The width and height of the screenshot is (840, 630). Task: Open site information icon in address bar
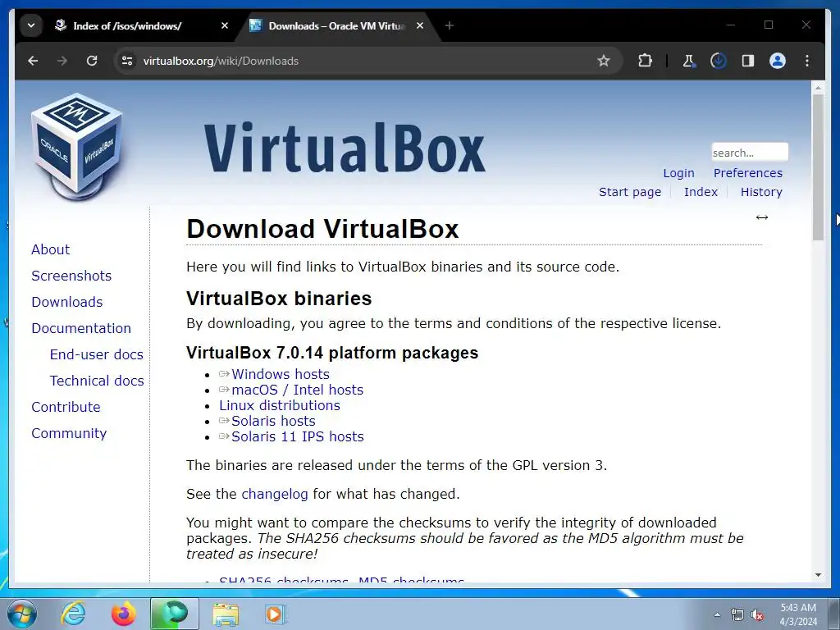[x=127, y=61]
